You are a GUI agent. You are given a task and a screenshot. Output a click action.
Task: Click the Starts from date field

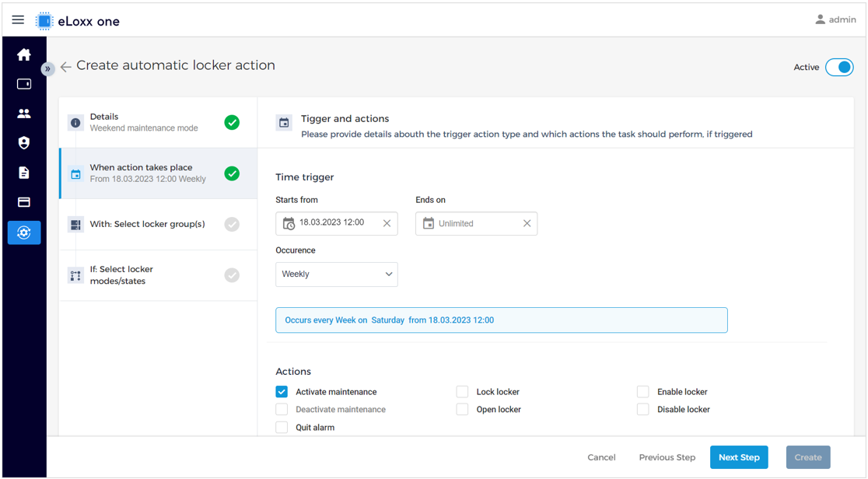[x=337, y=223]
